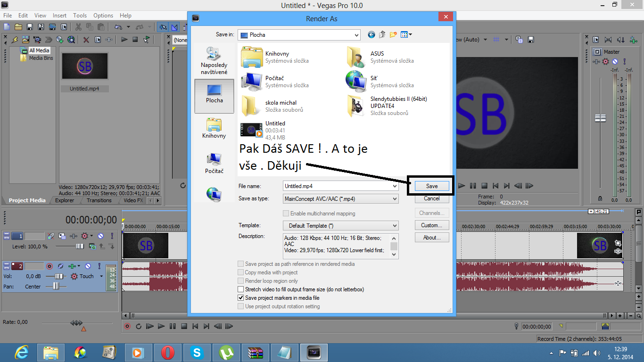Expand the Save in location dropdown

coord(356,35)
